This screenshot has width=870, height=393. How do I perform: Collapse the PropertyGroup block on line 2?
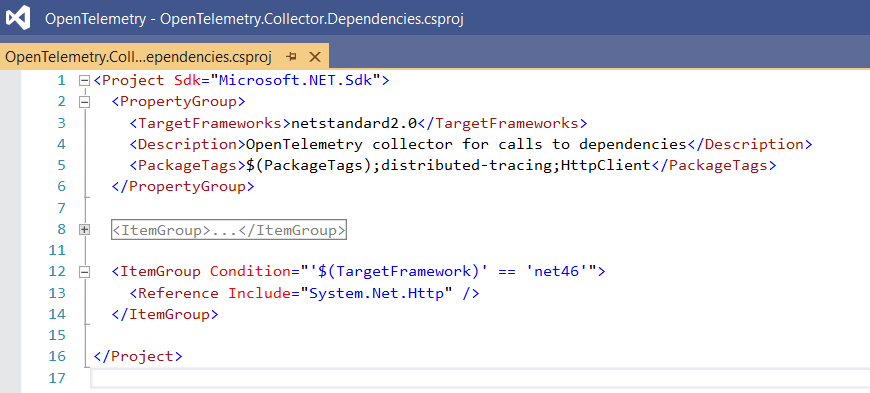coord(84,102)
